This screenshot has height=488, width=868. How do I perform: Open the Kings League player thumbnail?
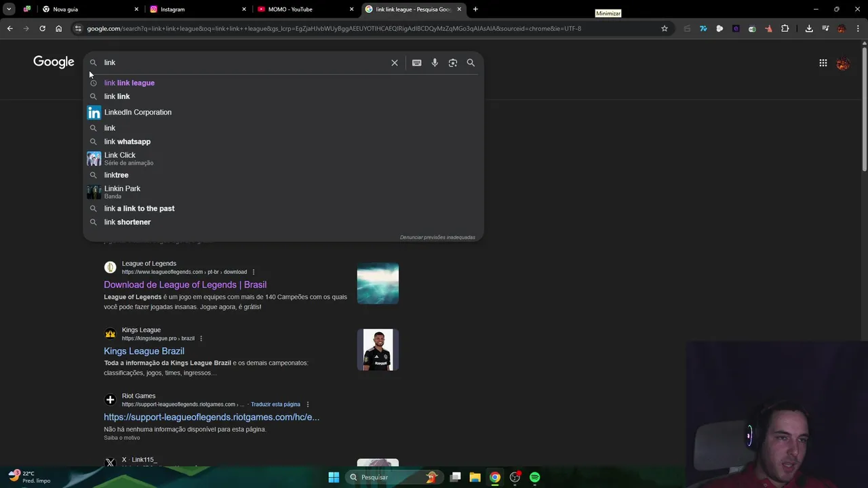378,350
